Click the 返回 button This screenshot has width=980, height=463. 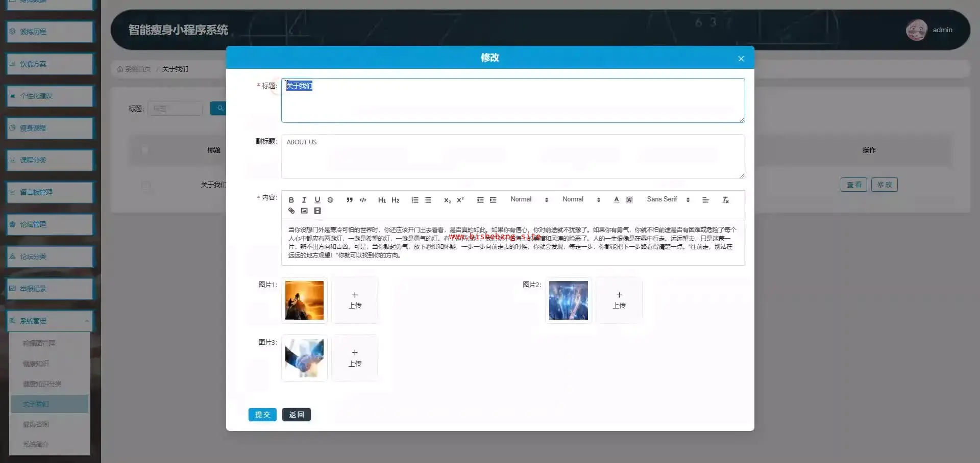pyautogui.click(x=297, y=415)
